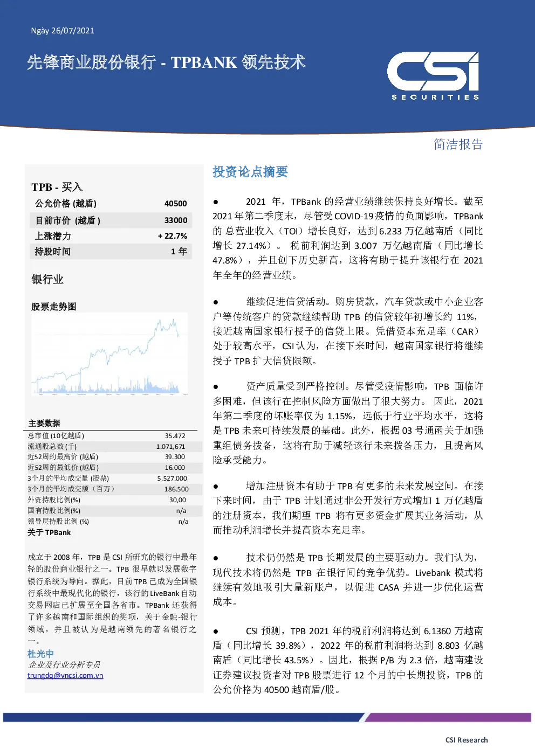Click the CSI Securities logo
The width and height of the screenshot is (535, 756).
point(433,76)
